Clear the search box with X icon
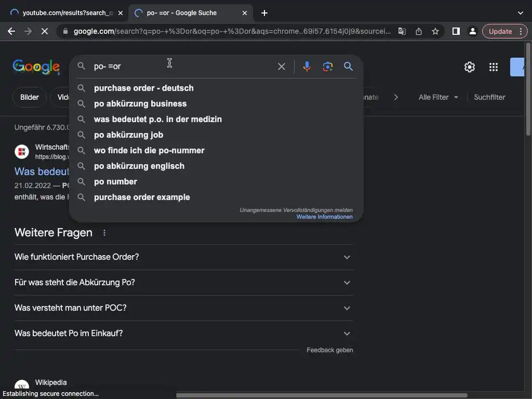Image resolution: width=532 pixels, height=399 pixels. (281, 66)
